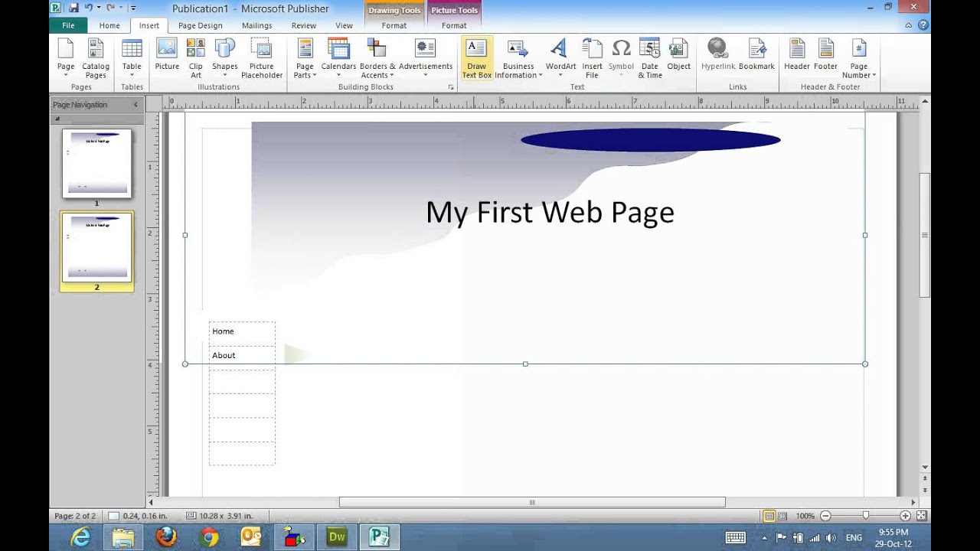Open Catalog Pages tool
Screen dimensions: 980x551
[x=96, y=58]
